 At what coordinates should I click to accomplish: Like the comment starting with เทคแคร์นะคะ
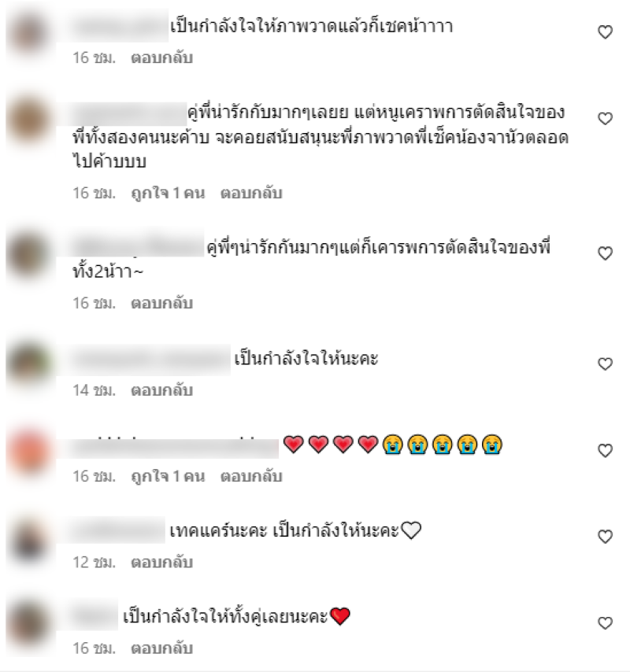605,537
